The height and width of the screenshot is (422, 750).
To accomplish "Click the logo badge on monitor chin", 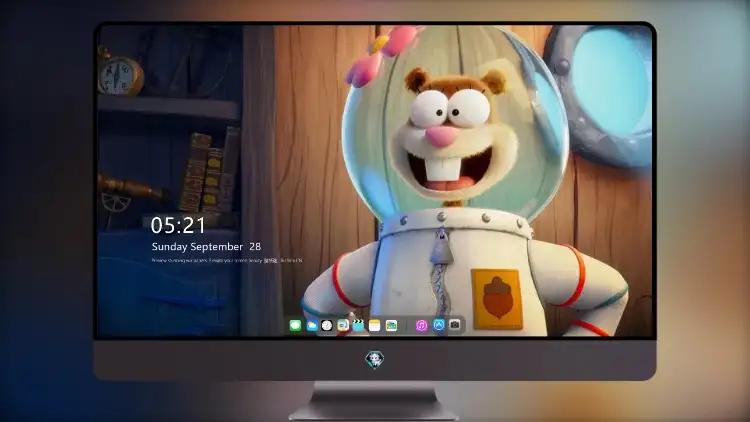I will coord(374,359).
